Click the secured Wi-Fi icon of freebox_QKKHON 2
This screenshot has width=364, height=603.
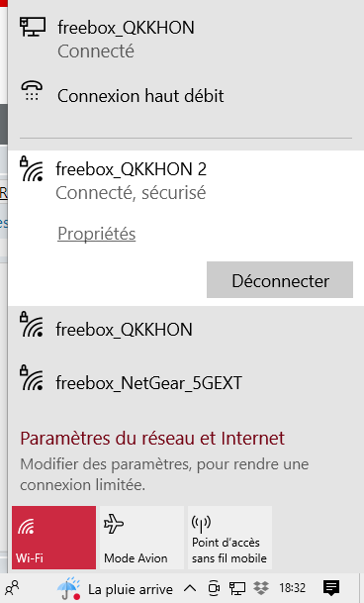pyautogui.click(x=32, y=169)
